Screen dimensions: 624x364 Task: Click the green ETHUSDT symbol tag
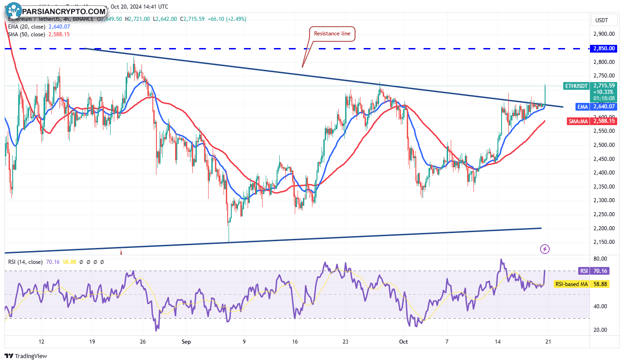pos(576,86)
